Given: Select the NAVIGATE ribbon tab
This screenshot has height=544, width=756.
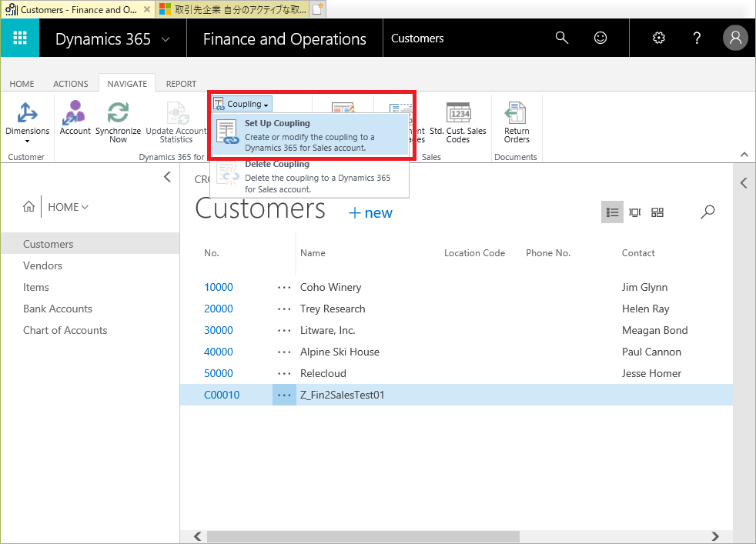Looking at the screenshot, I should pos(127,83).
